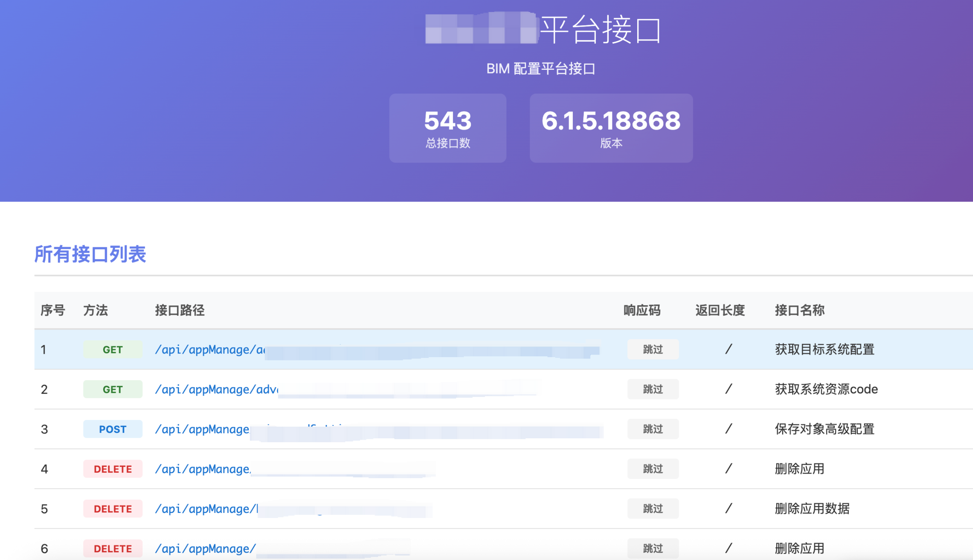Select the 543 total interfaces stat card
973x560 pixels.
[x=448, y=128]
